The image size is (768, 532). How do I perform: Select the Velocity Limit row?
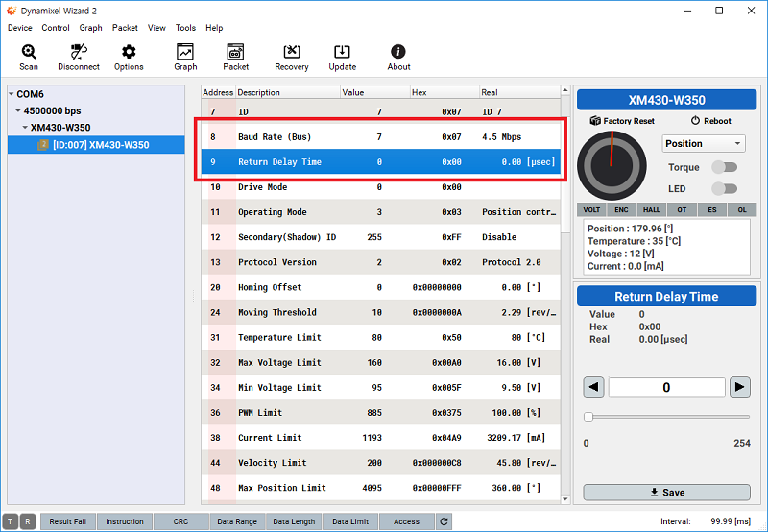[380, 463]
